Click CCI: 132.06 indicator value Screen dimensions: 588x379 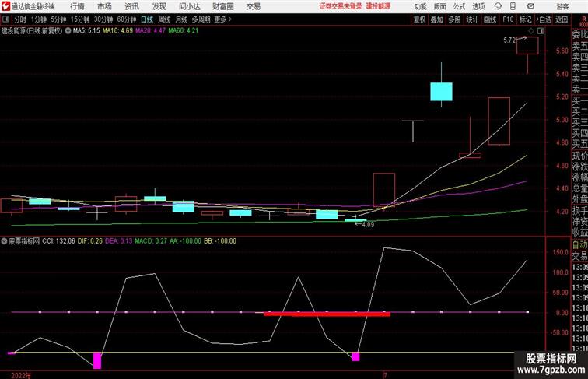tap(58, 241)
